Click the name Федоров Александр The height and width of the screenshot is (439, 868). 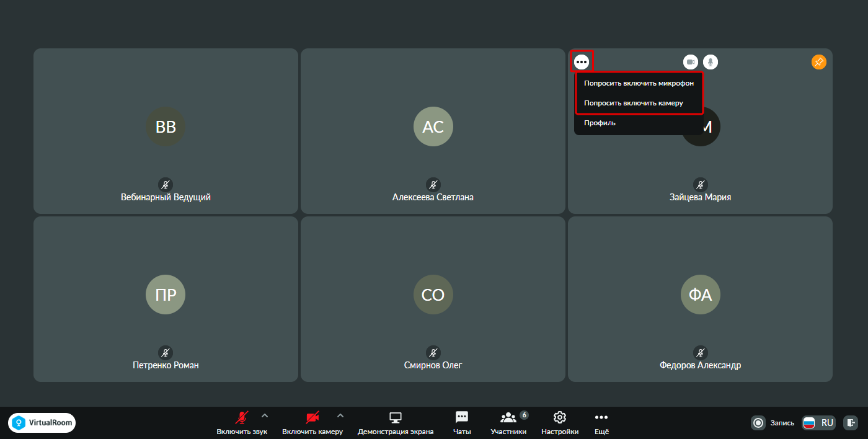click(701, 365)
